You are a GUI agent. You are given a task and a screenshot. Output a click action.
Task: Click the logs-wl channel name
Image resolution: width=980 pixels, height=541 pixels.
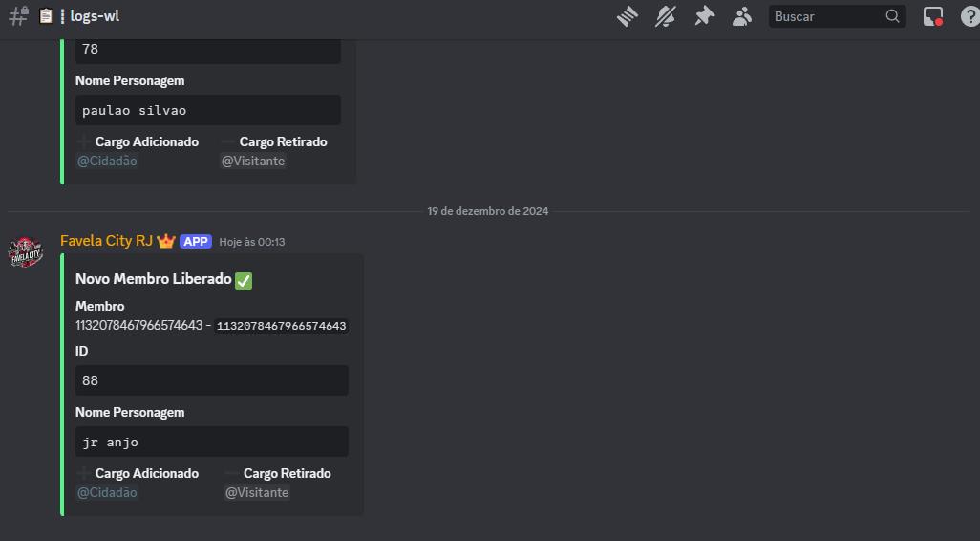[x=95, y=16]
